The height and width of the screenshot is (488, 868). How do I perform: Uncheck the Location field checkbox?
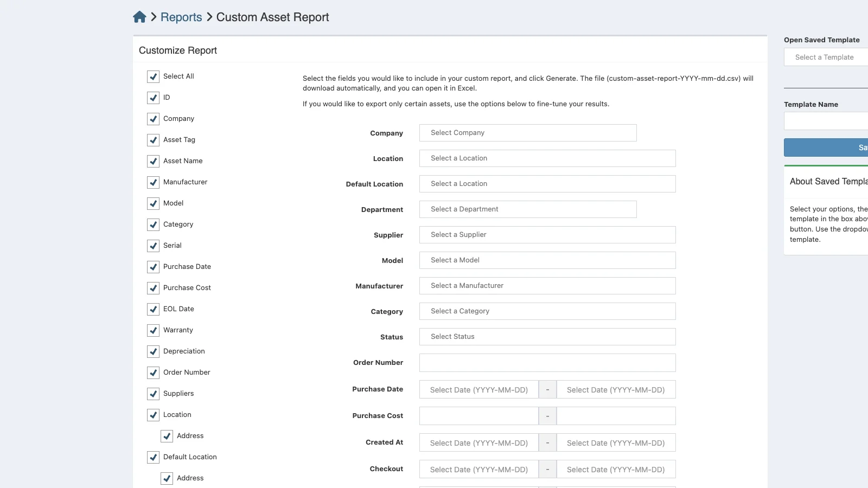point(153,415)
